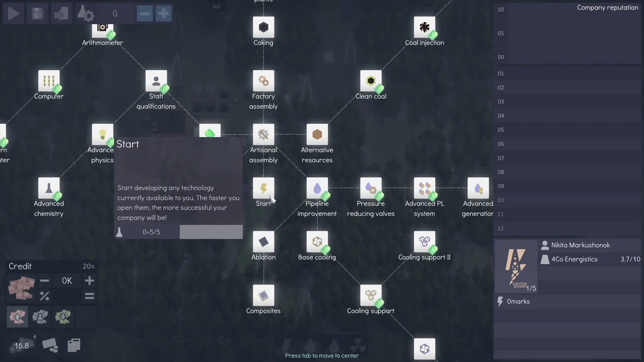Choose the Composites technology icon
Screen dimensions: 644x362
[x=263, y=295]
